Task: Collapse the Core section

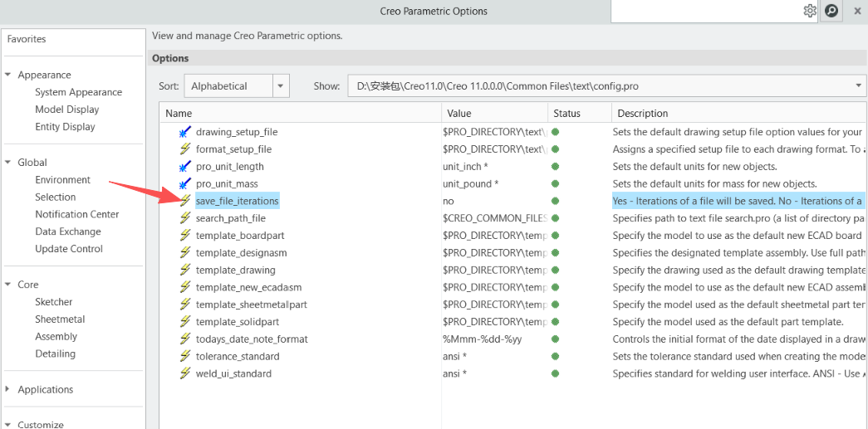Action: point(8,284)
